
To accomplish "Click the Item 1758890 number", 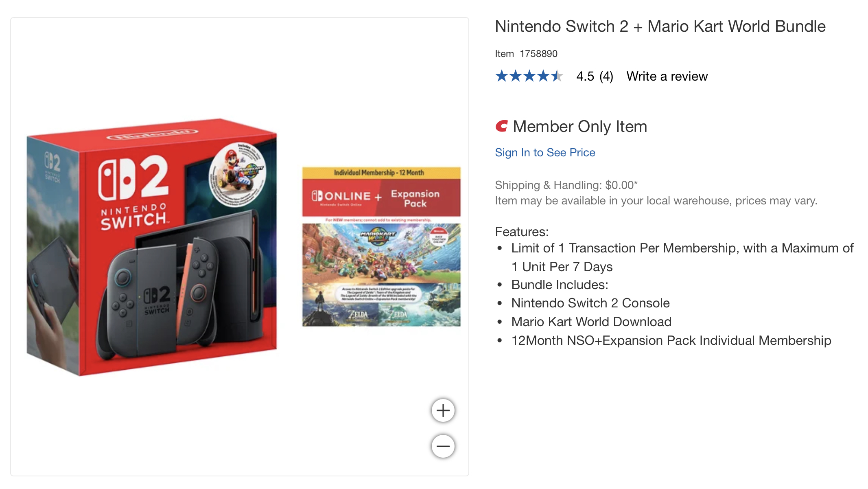I will 526,53.
